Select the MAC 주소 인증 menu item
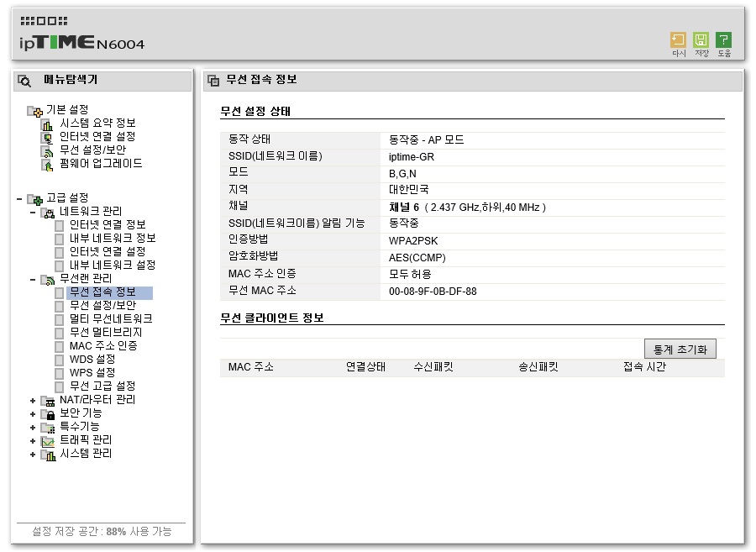The image size is (756, 552). (x=103, y=346)
